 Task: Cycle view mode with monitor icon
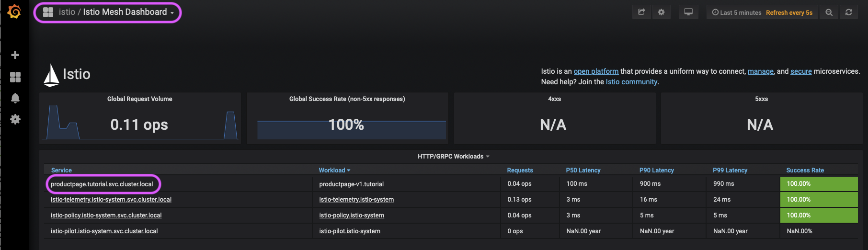(688, 12)
